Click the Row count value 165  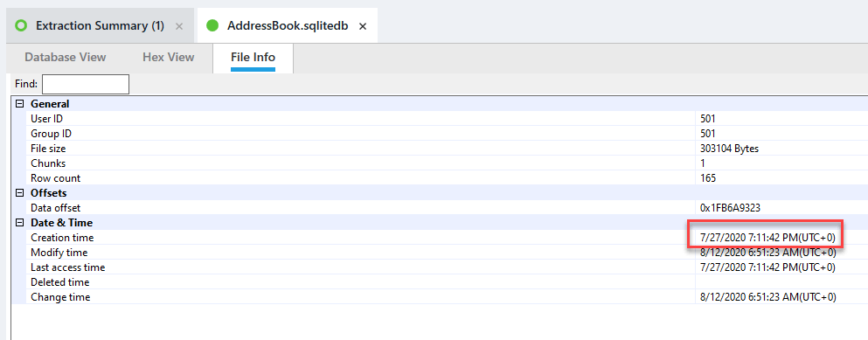click(708, 178)
